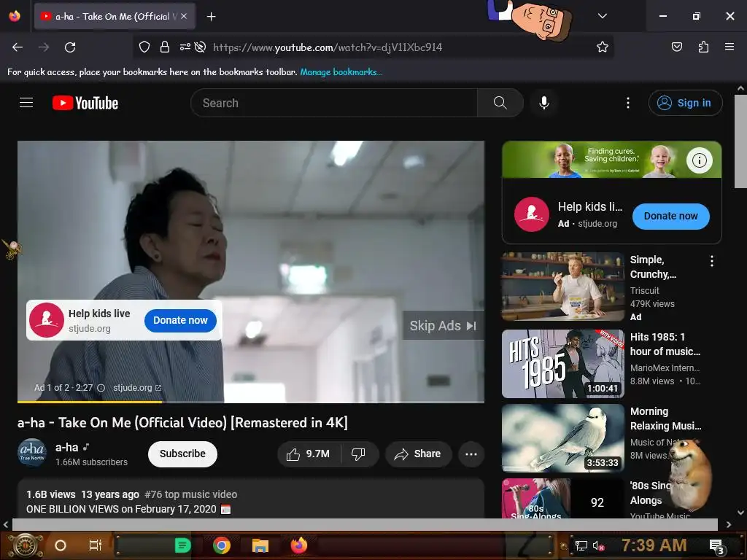Open YouTube settings three-dot menu
747x560 pixels.
pyautogui.click(x=628, y=103)
